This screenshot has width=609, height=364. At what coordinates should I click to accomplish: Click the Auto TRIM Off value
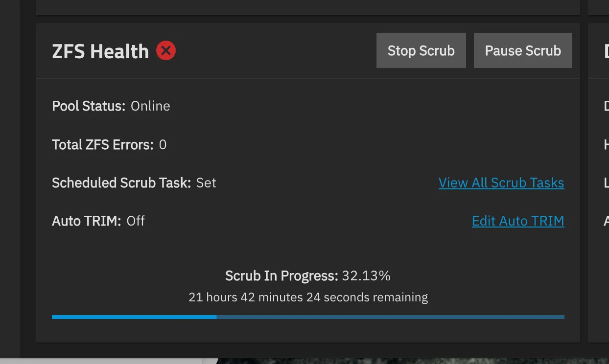(137, 221)
